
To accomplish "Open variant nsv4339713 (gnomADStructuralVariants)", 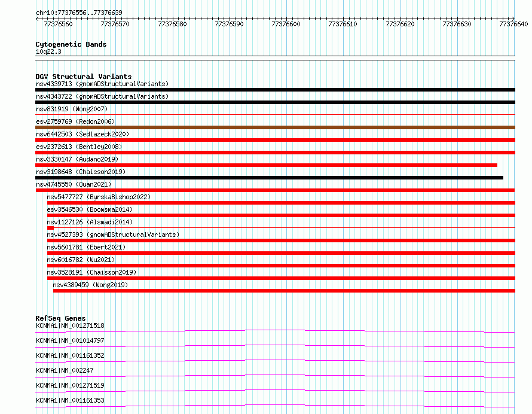I will (102, 84).
